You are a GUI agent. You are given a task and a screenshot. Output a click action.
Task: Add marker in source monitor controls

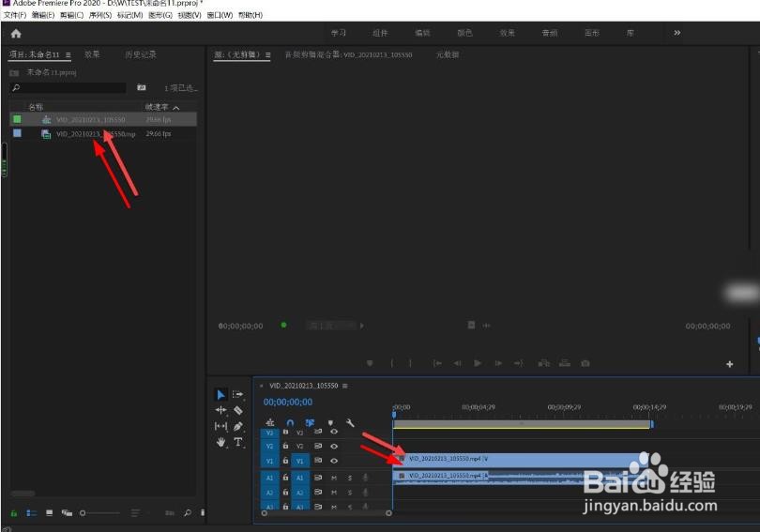pos(370,363)
